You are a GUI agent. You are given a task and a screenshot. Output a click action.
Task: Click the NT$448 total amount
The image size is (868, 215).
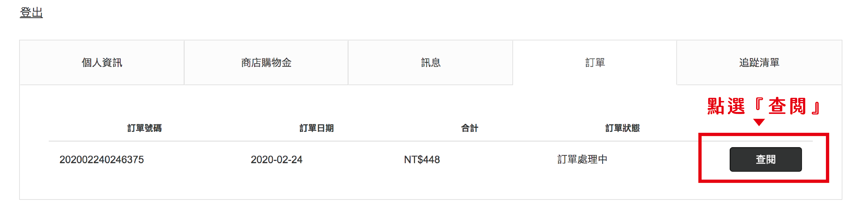[x=422, y=159]
